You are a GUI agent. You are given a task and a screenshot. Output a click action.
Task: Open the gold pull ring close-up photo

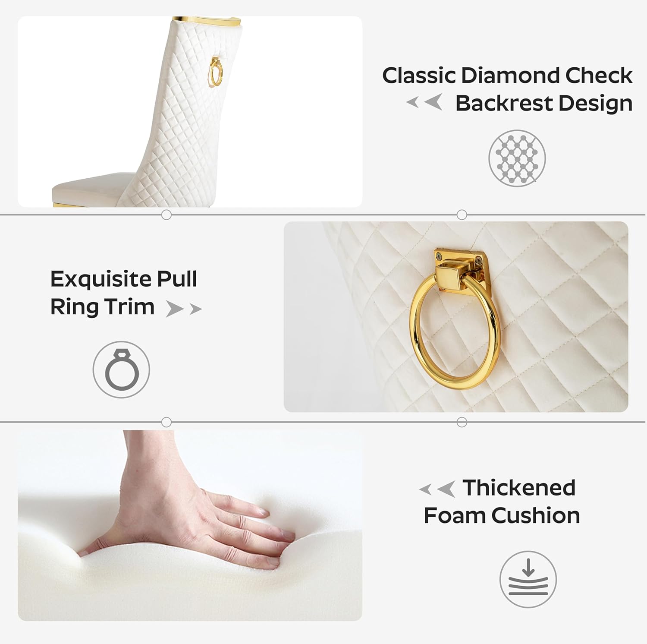tap(456, 317)
